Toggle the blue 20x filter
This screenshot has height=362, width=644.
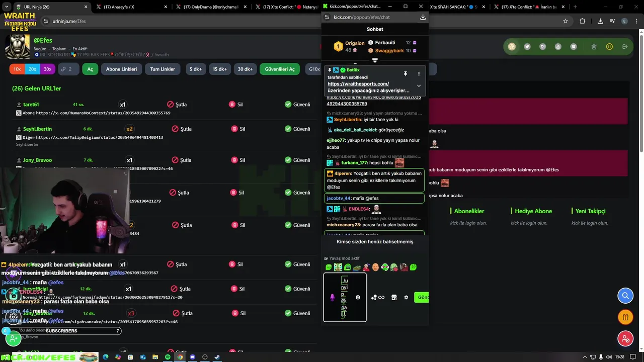tap(32, 69)
